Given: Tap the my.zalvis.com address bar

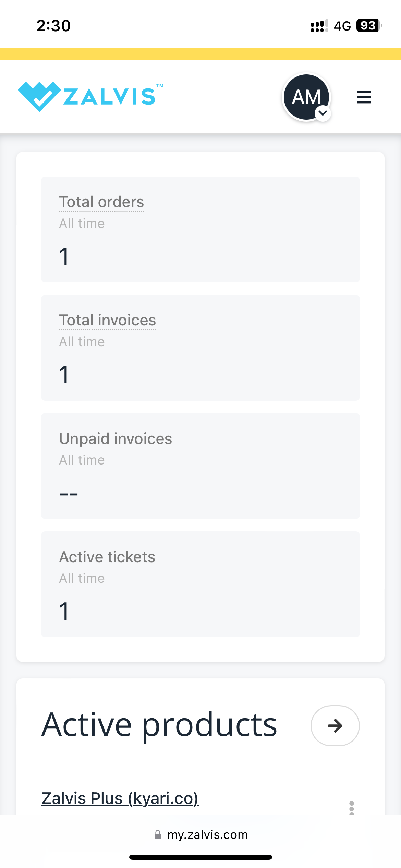Looking at the screenshot, I should (207, 834).
